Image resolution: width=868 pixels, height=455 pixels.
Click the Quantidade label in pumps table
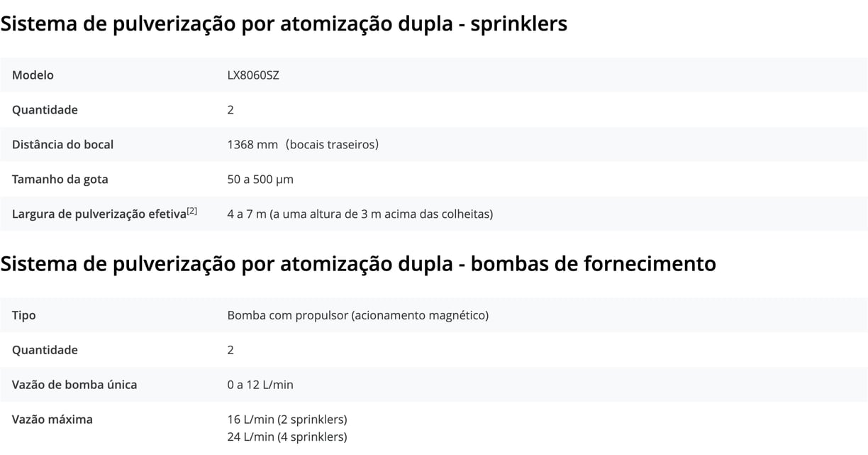pyautogui.click(x=45, y=350)
